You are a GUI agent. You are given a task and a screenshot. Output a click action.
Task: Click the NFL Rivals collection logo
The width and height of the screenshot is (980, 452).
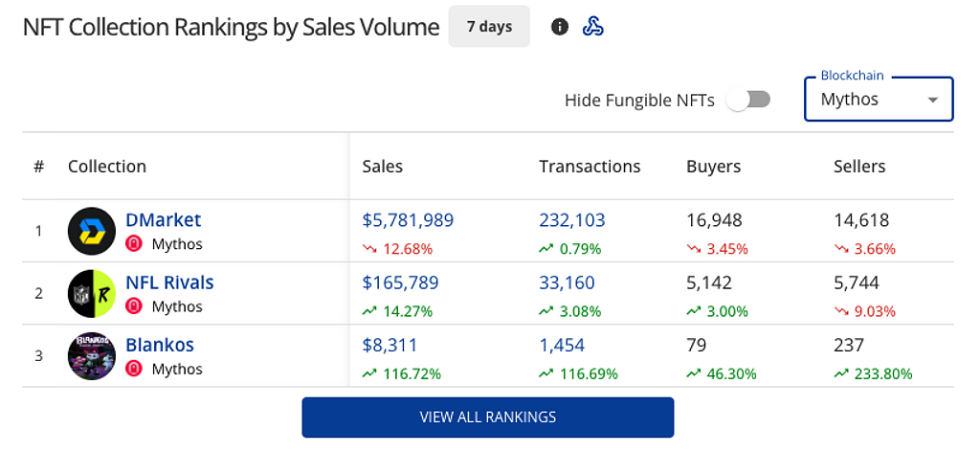coord(92,293)
